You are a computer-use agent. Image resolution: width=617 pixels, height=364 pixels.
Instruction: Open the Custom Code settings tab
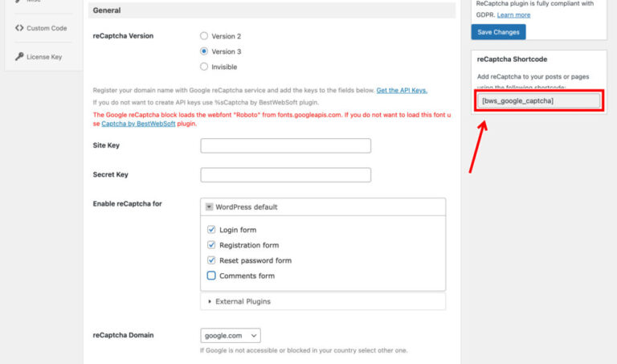(46, 28)
